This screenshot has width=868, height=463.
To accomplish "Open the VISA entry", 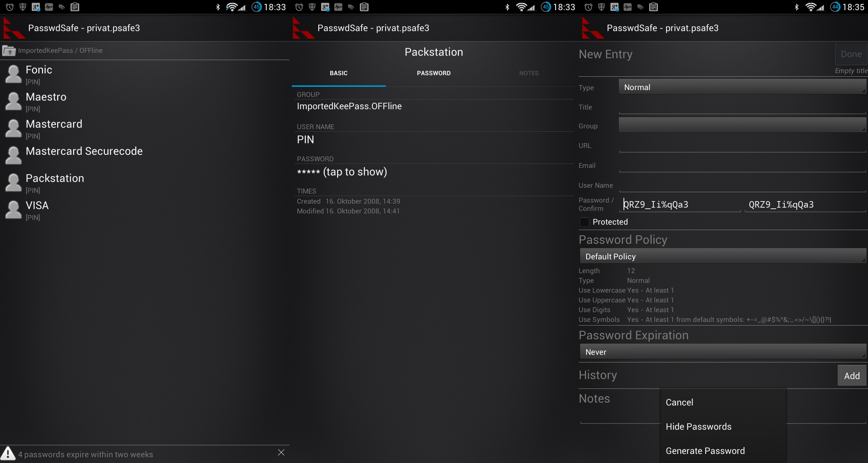I will coord(145,210).
